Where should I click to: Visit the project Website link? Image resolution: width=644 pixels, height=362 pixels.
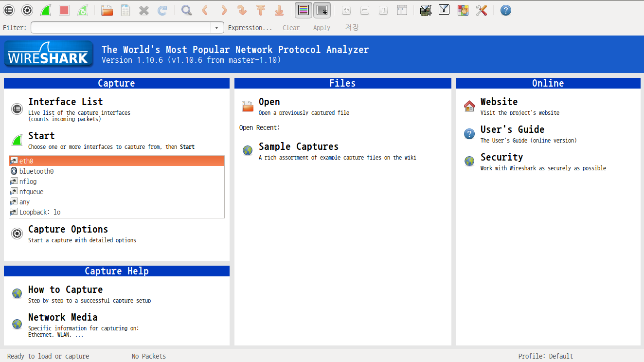[x=499, y=102]
